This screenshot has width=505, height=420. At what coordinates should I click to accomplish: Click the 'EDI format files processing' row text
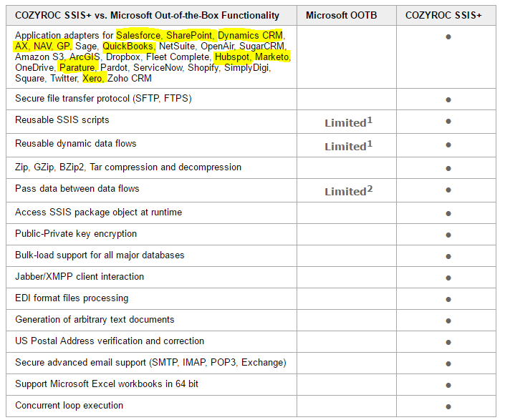(72, 298)
